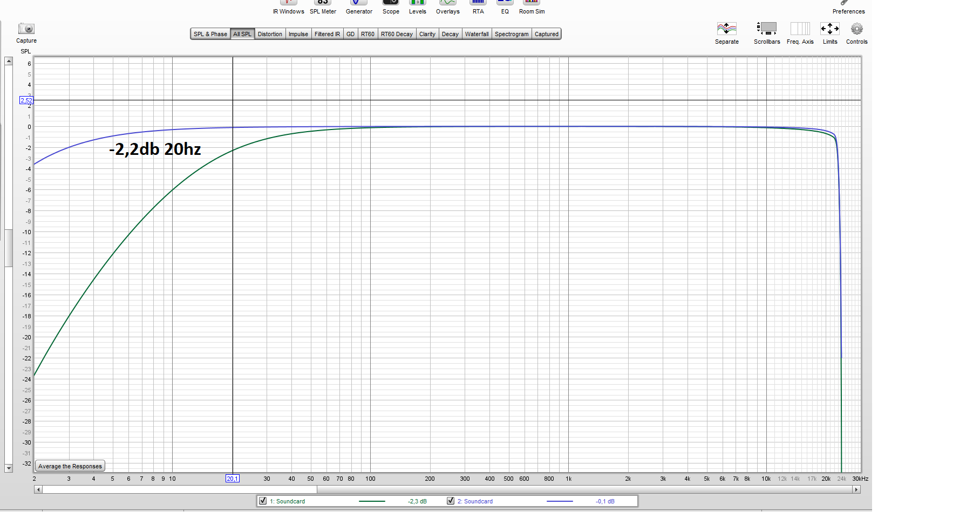Click the 2,52 cursor level readout
The image size is (980, 532).
[x=26, y=100]
